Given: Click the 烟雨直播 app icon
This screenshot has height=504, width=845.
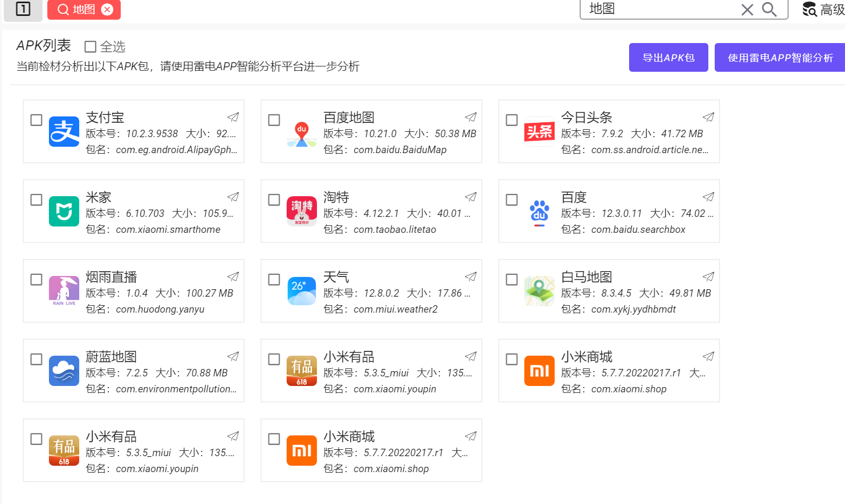Looking at the screenshot, I should pos(64,291).
